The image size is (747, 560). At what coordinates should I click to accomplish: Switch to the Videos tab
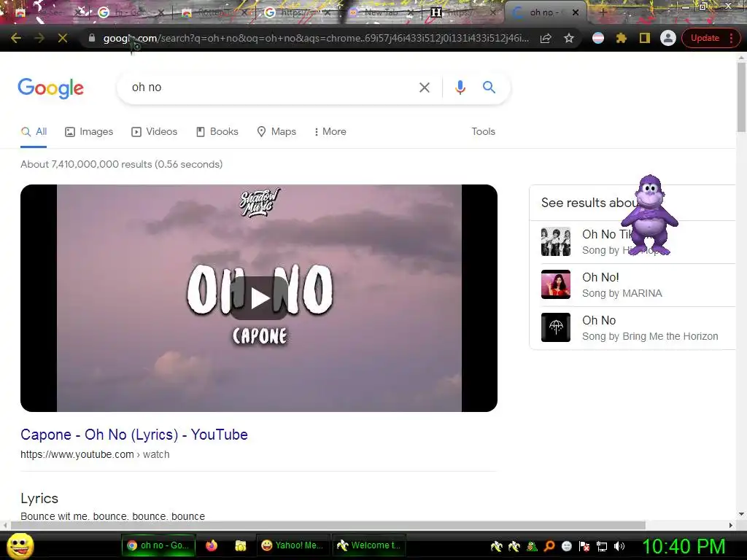[x=155, y=132]
